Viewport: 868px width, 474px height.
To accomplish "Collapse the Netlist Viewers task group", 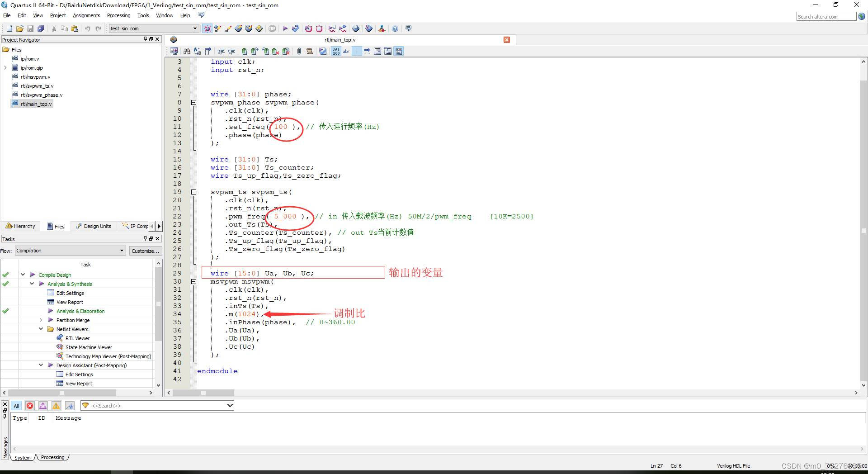I will click(x=41, y=329).
